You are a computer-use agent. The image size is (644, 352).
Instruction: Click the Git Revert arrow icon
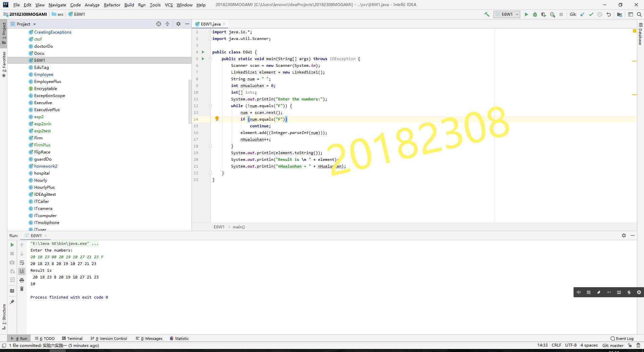(x=608, y=14)
